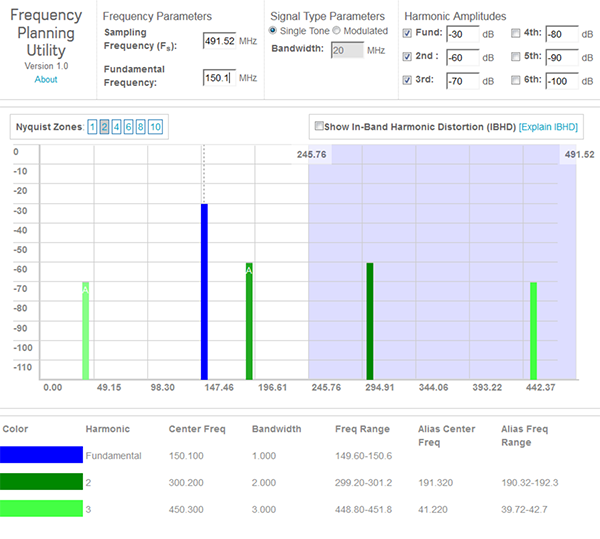
Task: Uncheck the Fund harmonic checkbox
Action: click(407, 33)
